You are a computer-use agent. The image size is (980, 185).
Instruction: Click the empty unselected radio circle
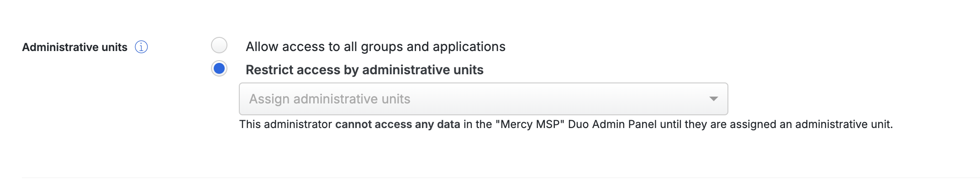click(x=219, y=46)
